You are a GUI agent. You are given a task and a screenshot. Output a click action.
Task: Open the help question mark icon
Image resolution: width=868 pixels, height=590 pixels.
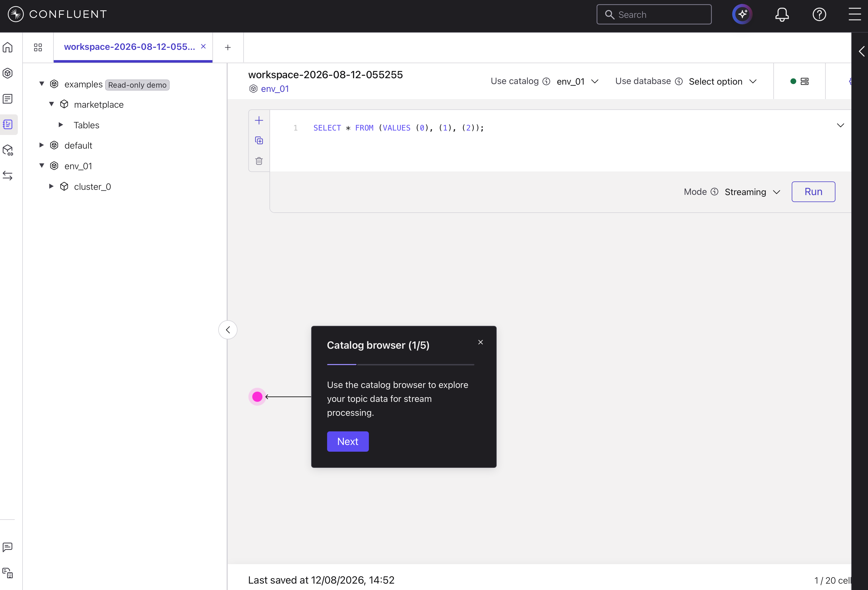tap(819, 14)
